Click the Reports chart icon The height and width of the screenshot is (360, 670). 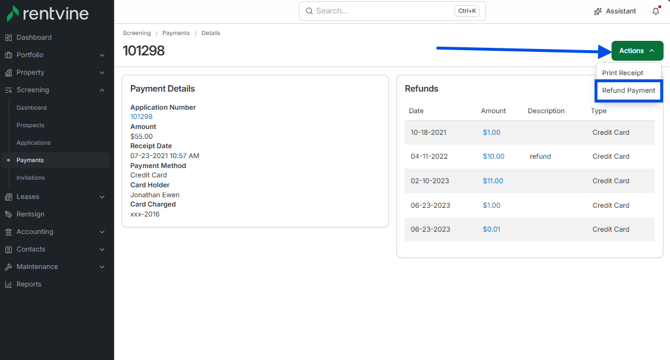tap(8, 284)
